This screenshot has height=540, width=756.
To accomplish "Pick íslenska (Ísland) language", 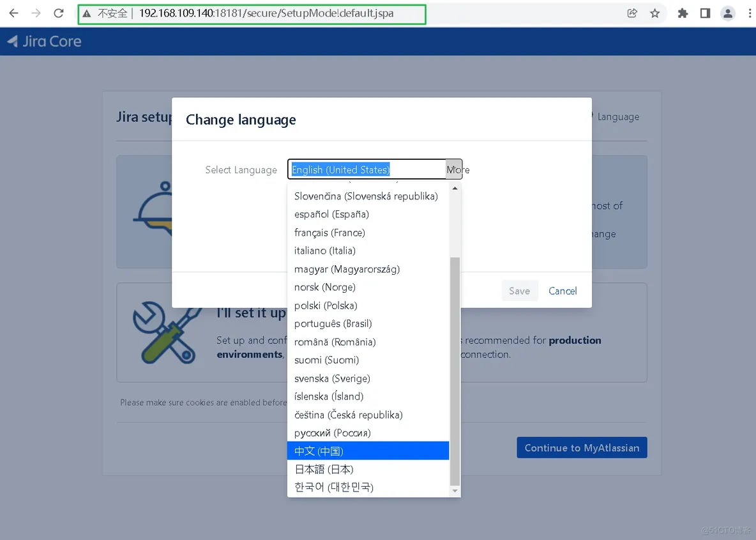I will tap(368, 397).
